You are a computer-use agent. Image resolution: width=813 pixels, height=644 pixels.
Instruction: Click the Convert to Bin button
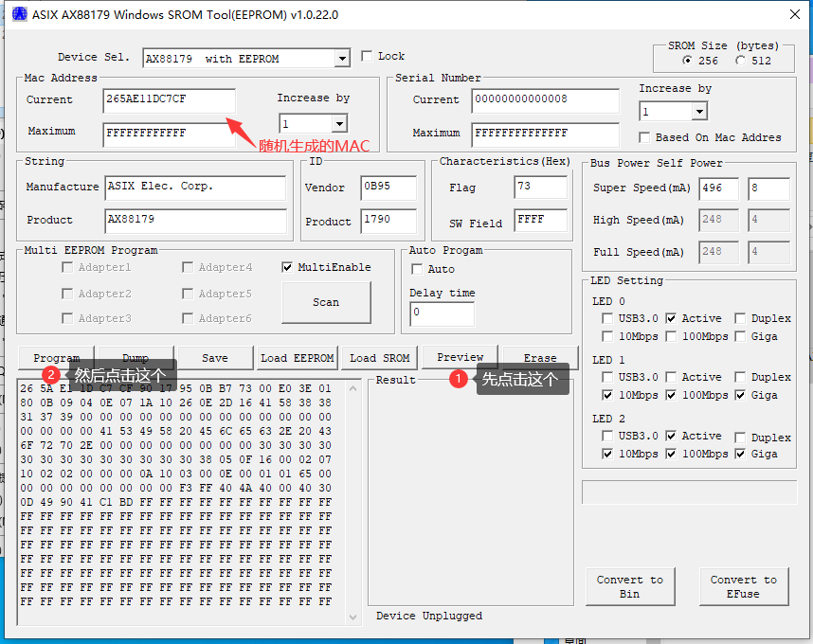630,587
